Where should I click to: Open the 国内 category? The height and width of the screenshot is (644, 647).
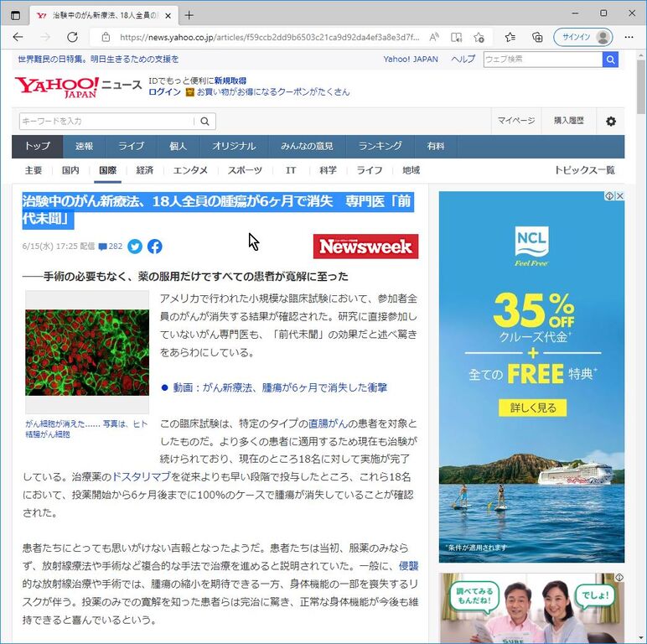[70, 170]
